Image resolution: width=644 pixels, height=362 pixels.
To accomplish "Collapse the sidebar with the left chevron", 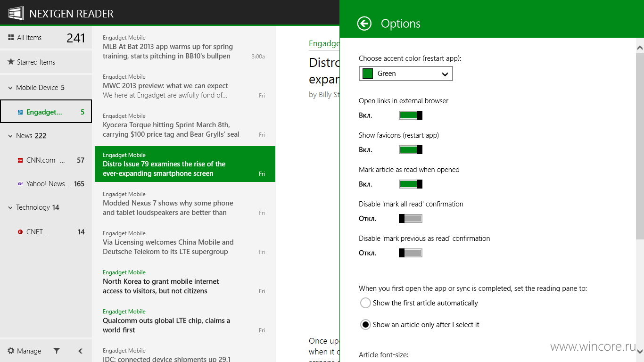I will pyautogui.click(x=80, y=351).
